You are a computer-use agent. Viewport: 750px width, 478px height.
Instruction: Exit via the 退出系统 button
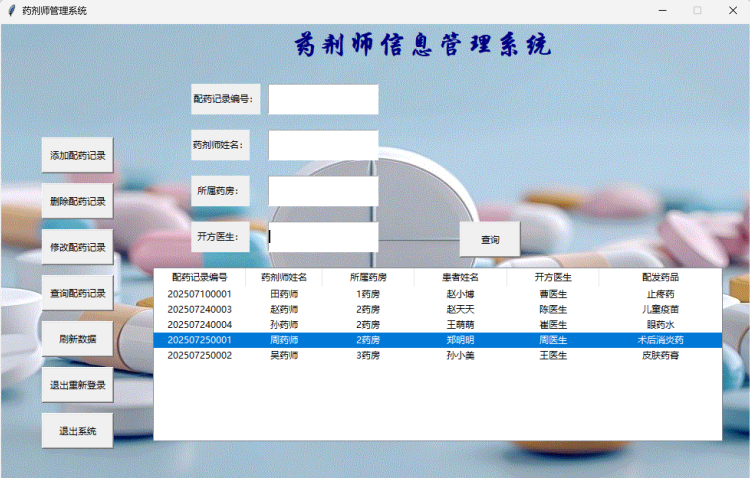click(x=77, y=431)
